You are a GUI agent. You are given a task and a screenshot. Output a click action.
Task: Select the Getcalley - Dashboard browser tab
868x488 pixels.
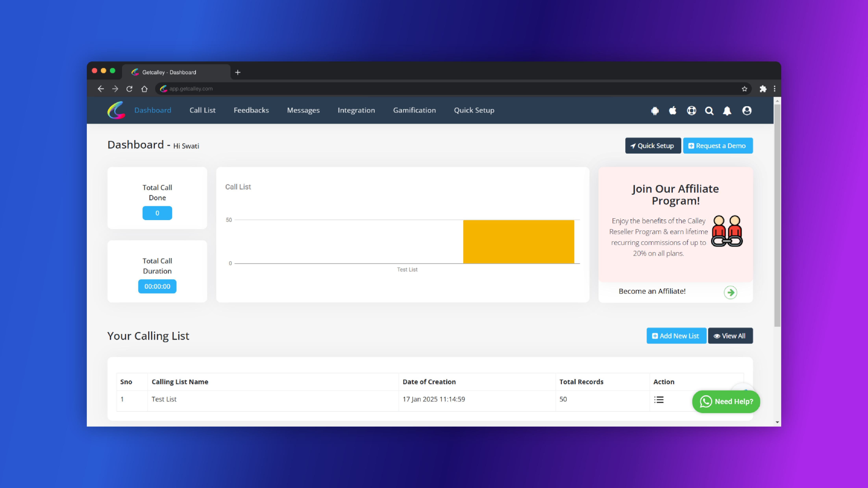click(x=176, y=72)
